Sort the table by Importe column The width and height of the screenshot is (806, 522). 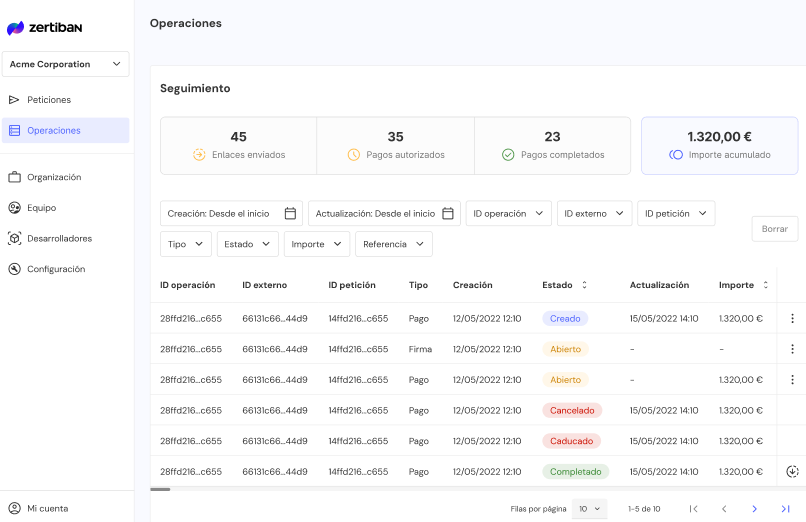coord(766,285)
